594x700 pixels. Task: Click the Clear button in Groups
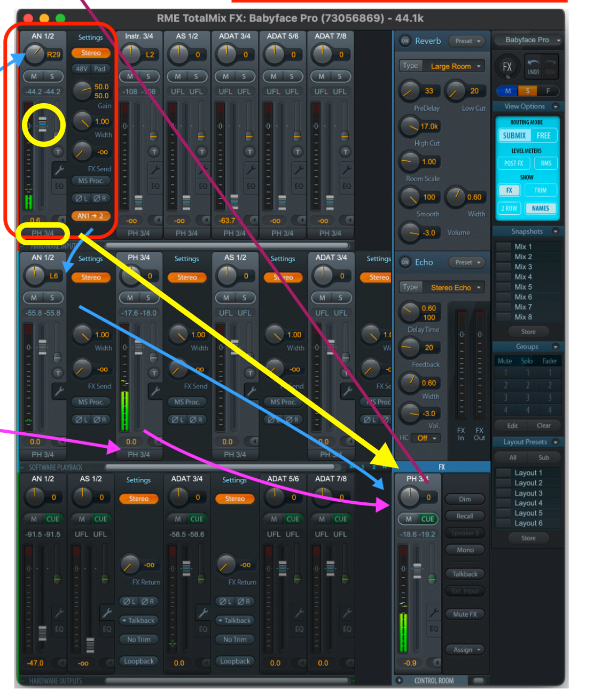(544, 426)
